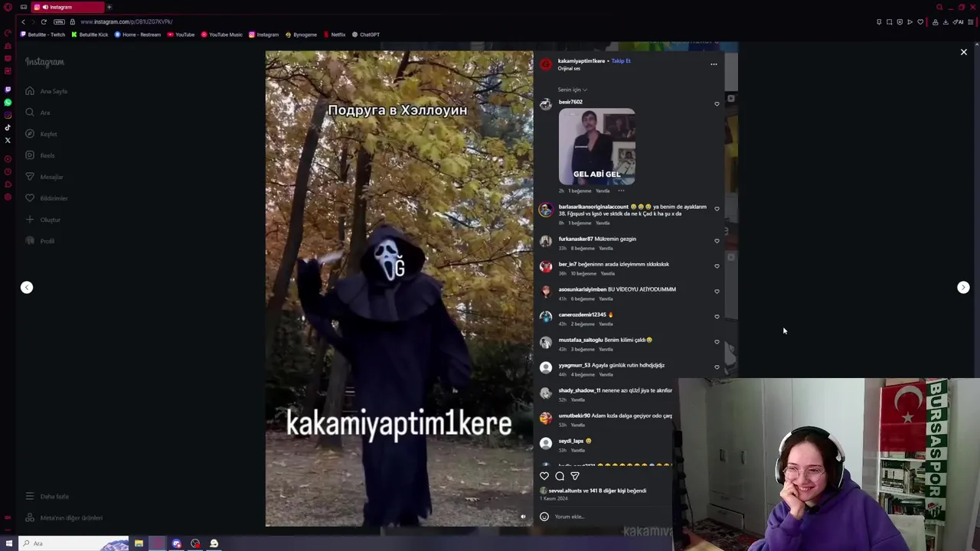Open Reels in Instagram sidebar
The width and height of the screenshot is (980, 551).
[40, 155]
